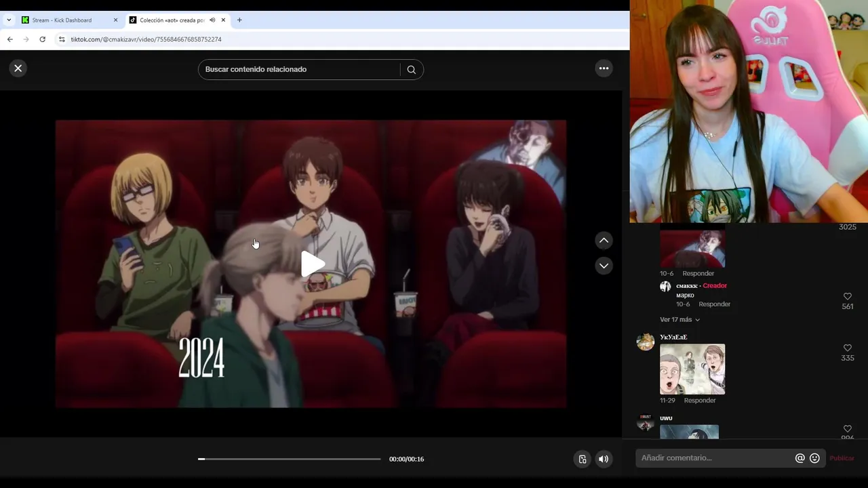The image size is (868, 488).
Task: Go to the previous video arrow
Action: (604, 241)
